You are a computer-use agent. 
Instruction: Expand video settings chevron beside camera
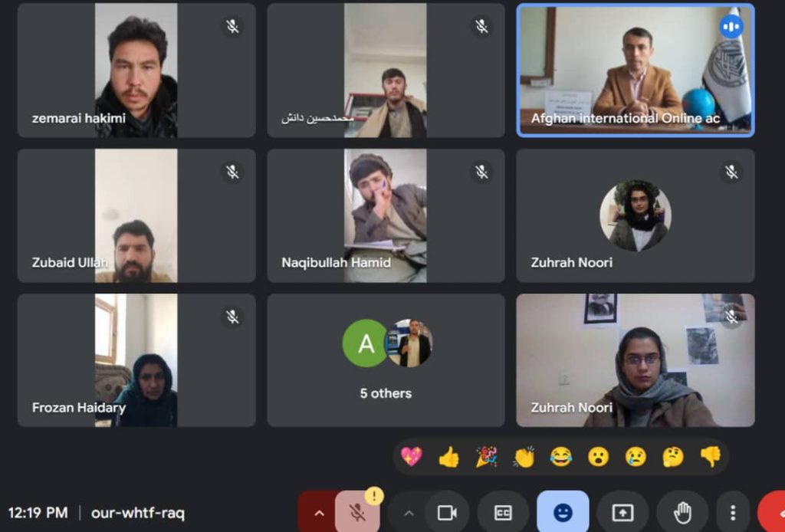click(x=409, y=513)
